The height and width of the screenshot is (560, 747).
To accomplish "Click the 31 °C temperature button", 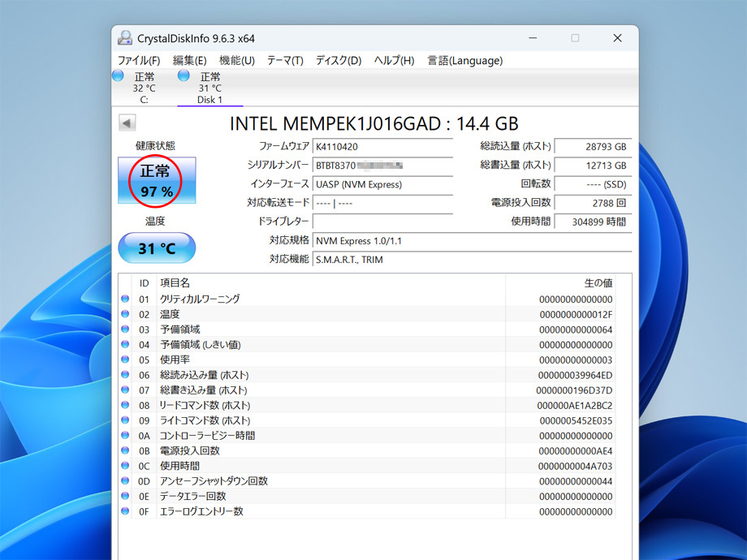I will coord(157,248).
